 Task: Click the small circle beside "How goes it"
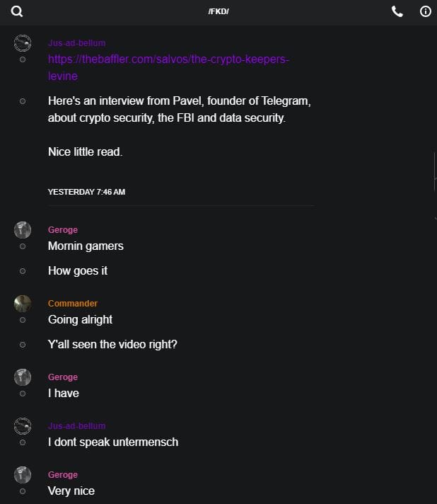click(23, 271)
